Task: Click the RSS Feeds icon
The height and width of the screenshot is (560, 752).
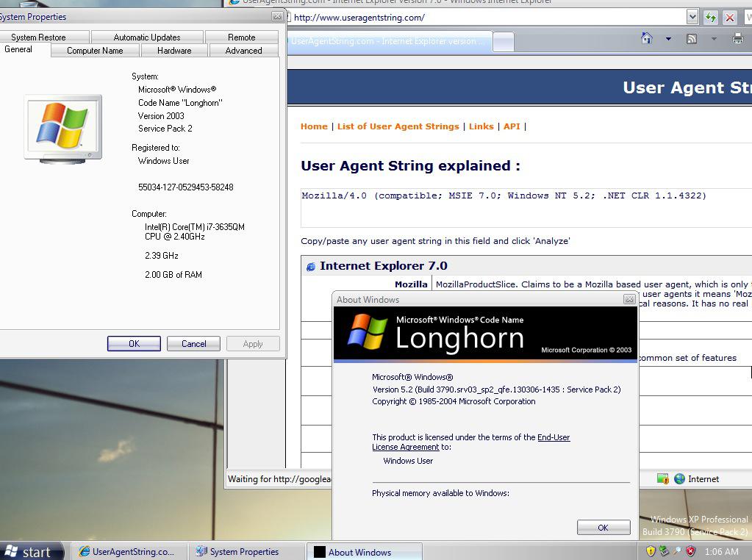Action: (x=692, y=39)
